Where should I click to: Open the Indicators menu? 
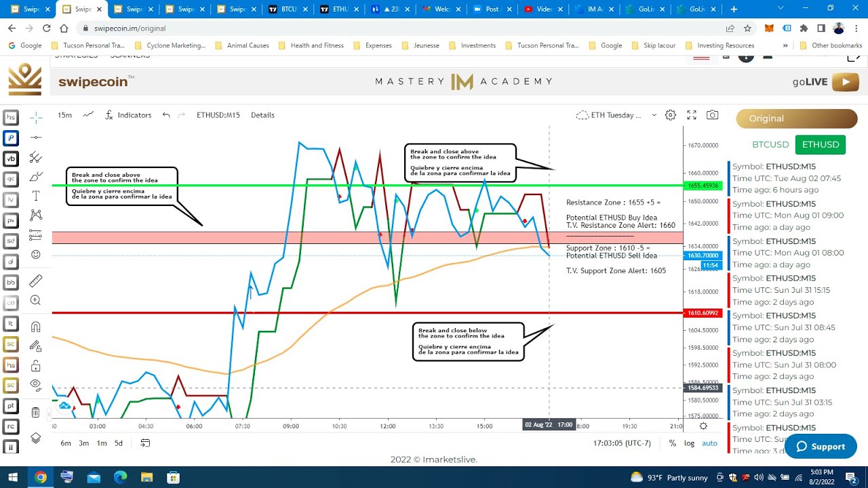[x=127, y=115]
